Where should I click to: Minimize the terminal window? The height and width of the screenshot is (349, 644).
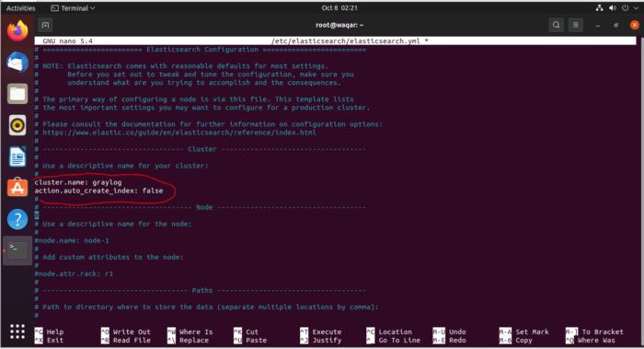(598, 26)
